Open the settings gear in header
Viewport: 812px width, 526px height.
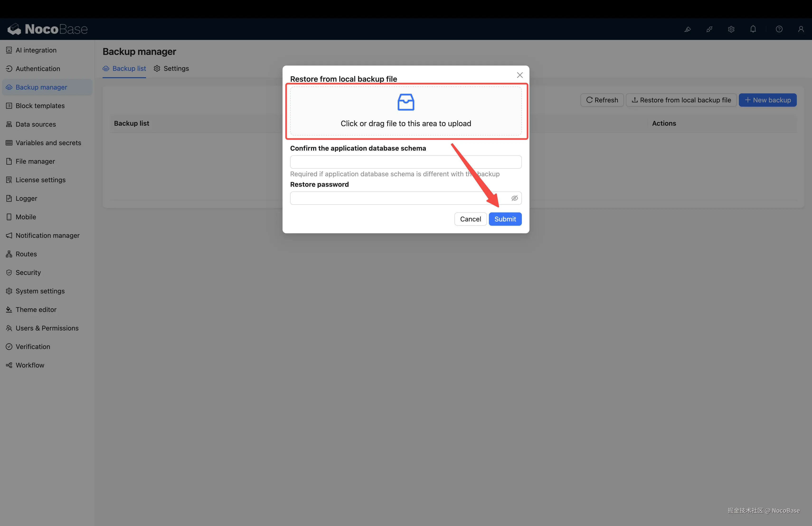[731, 29]
